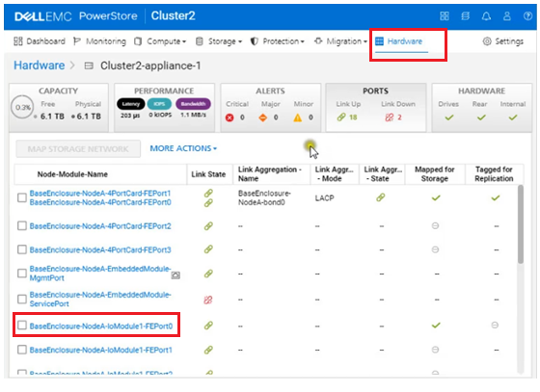This screenshot has height=392, width=540.
Task: Open the Compute dropdown menu
Action: click(x=160, y=41)
